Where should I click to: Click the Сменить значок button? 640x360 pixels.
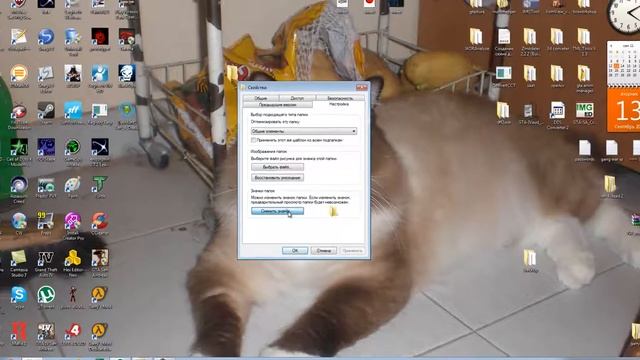click(277, 211)
